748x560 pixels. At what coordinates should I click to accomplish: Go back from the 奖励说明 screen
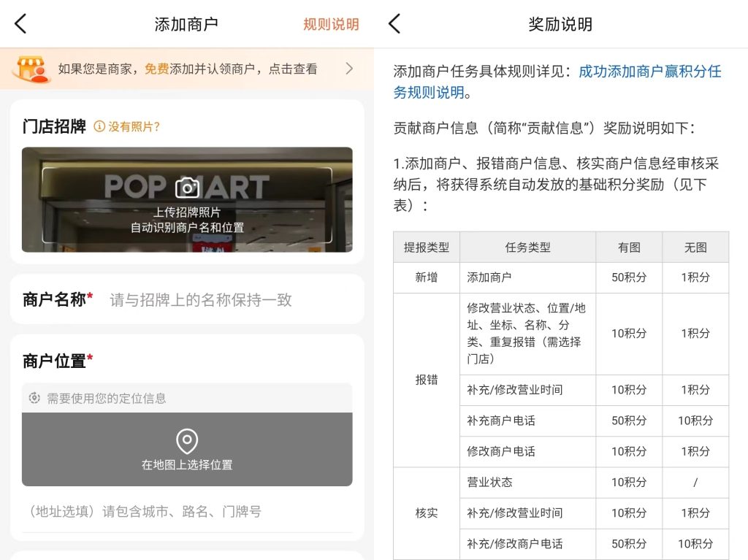[394, 24]
